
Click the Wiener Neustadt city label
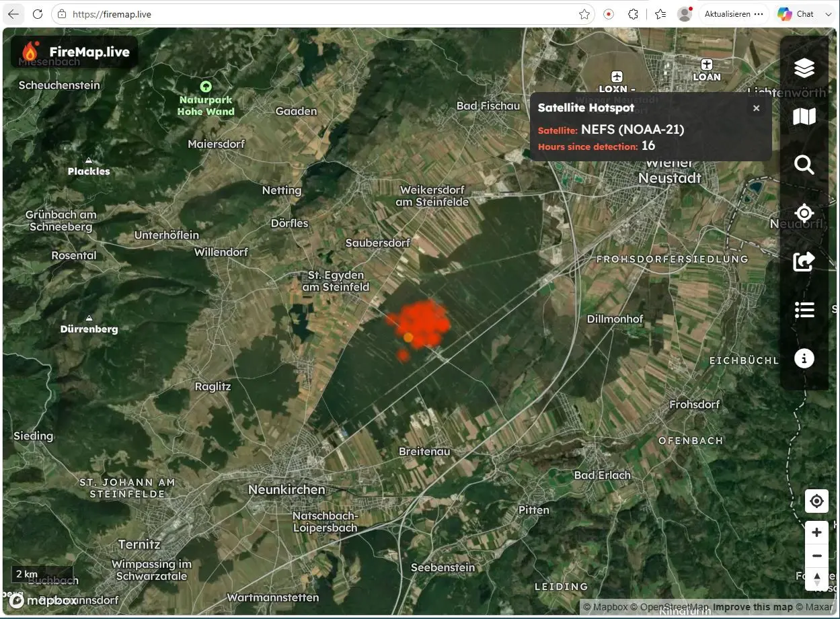tap(669, 171)
